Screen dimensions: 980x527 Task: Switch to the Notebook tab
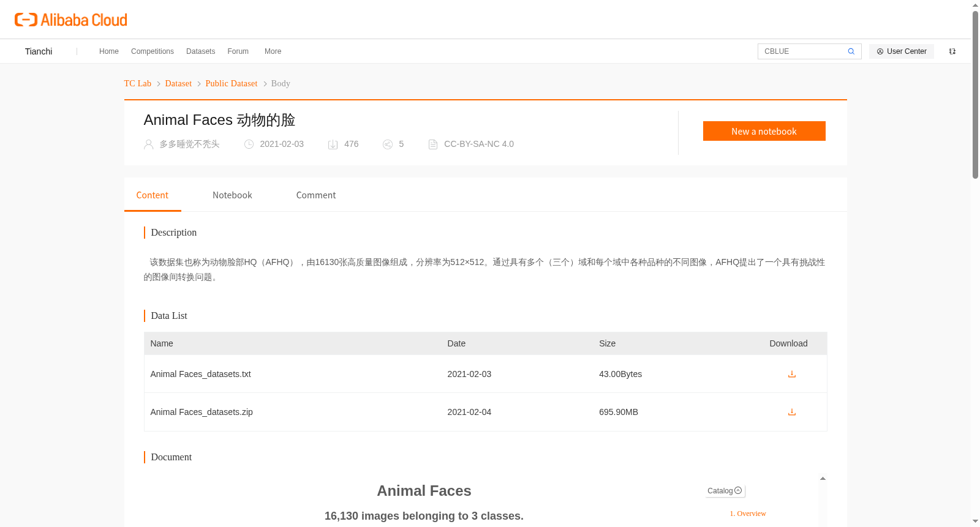tap(232, 195)
